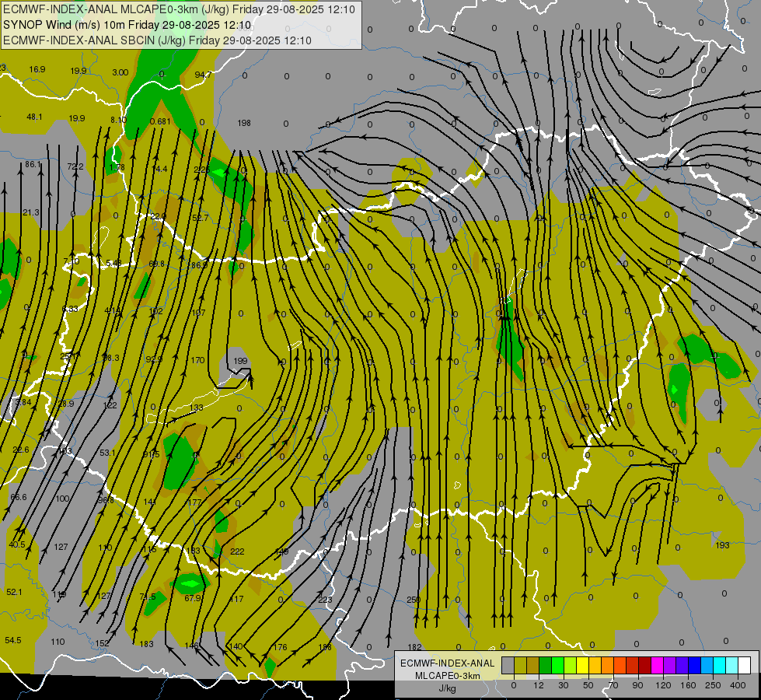Click the map value 53.1

point(107,453)
